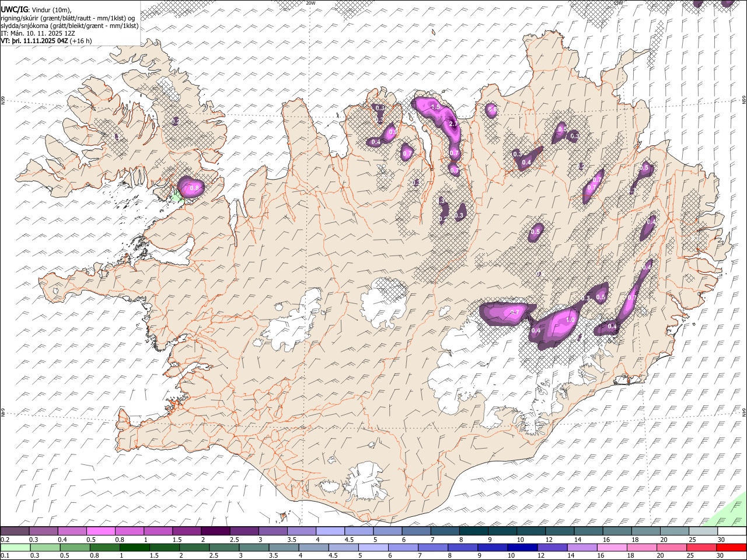747x560 pixels.
Task: Click the darkest purple 2 swatch, upper legend
Action: coord(215,531)
